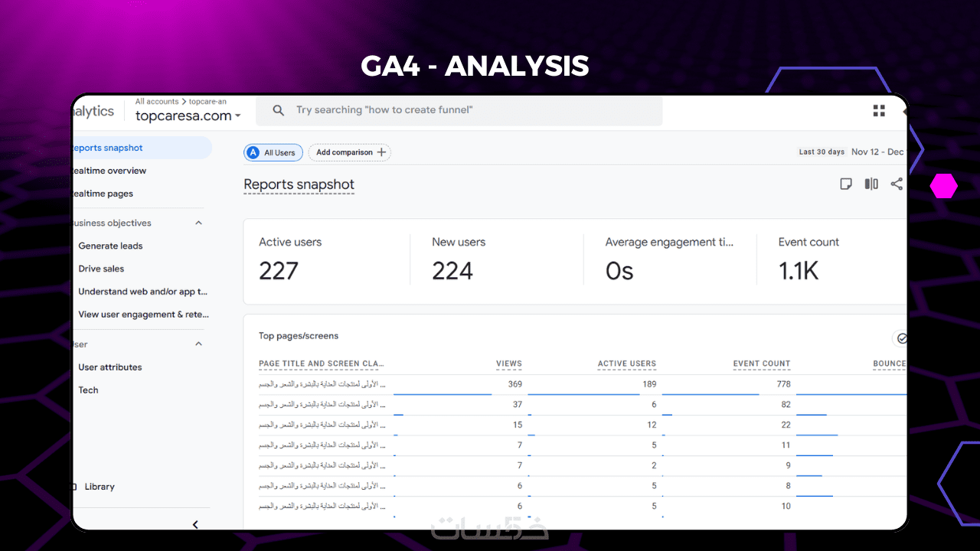Click the Top pages card checkmark icon
This screenshot has width=980, height=551.
pos(901,338)
